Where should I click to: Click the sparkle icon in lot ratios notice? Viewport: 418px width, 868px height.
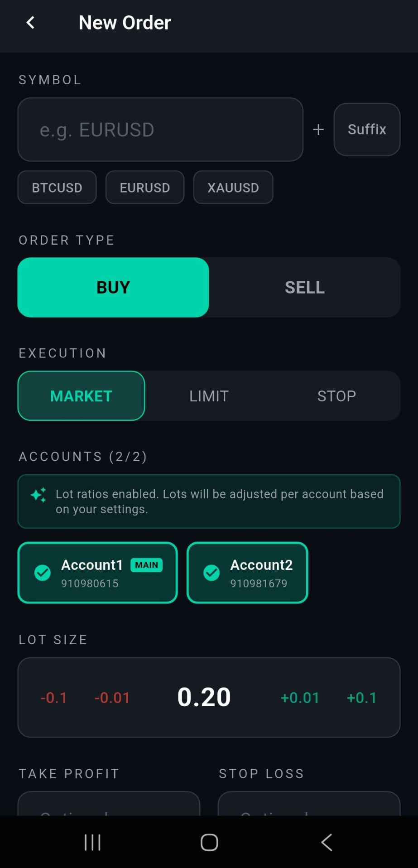point(38,495)
